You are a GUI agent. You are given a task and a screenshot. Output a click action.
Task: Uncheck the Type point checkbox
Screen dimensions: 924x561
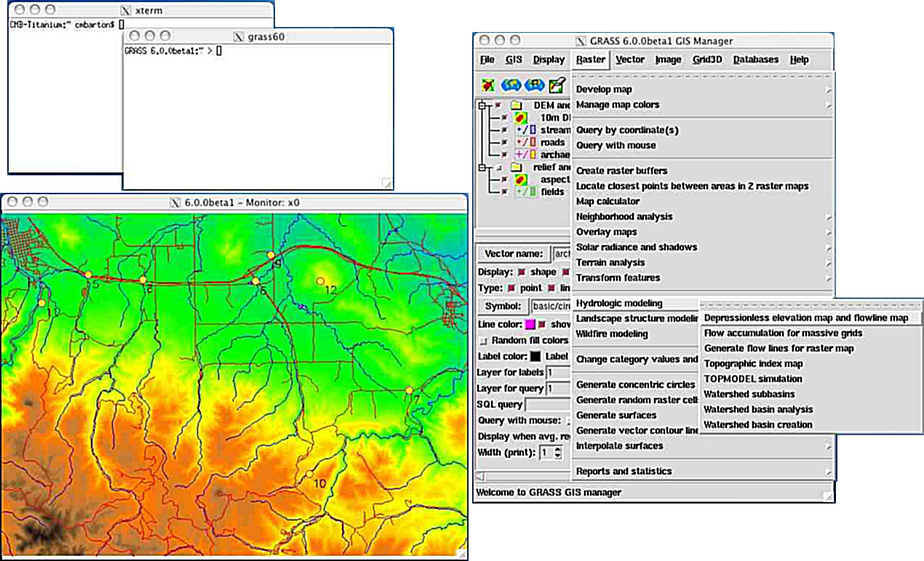(x=513, y=288)
